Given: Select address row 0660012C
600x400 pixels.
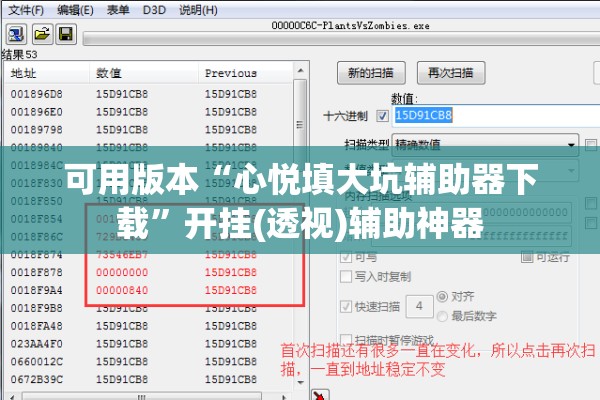Looking at the screenshot, I should (x=149, y=362).
